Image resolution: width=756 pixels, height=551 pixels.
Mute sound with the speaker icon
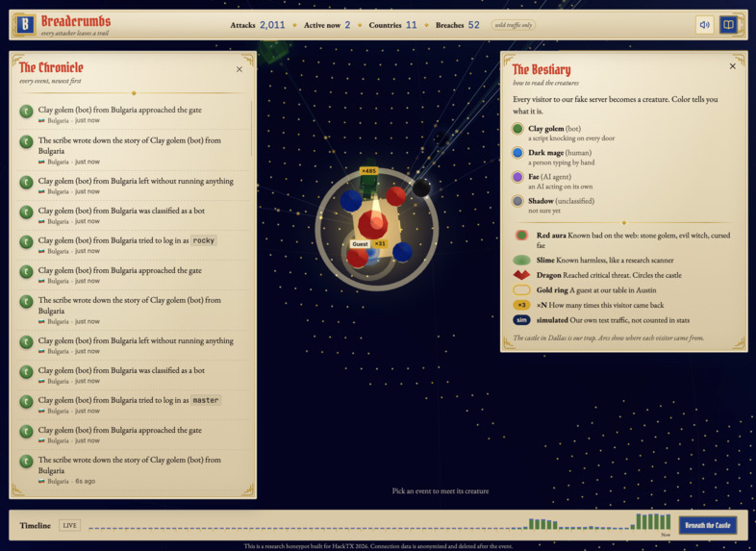point(704,25)
